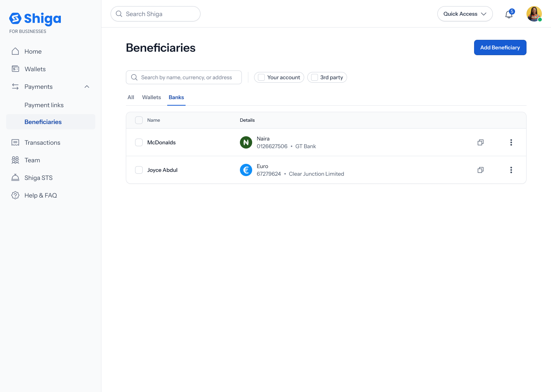551x392 pixels.
Task: Click the Naira currency icon
Action: tap(246, 142)
